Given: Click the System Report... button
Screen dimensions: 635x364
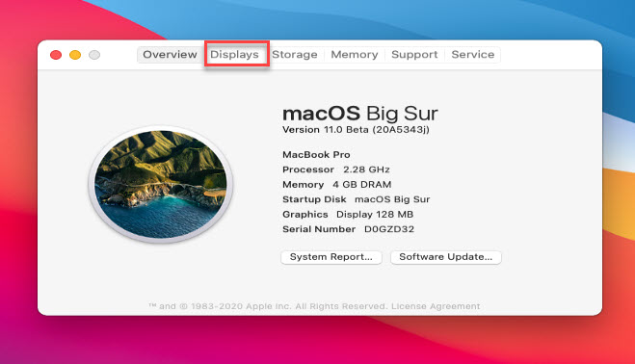Looking at the screenshot, I should [331, 257].
